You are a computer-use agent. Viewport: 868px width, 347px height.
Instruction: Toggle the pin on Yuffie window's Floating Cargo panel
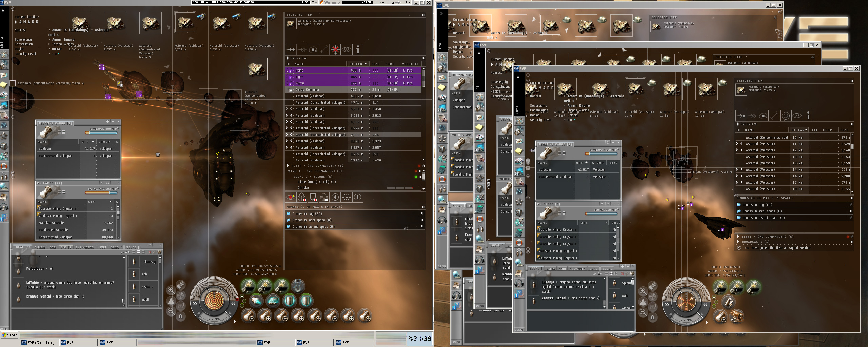[x=608, y=142]
